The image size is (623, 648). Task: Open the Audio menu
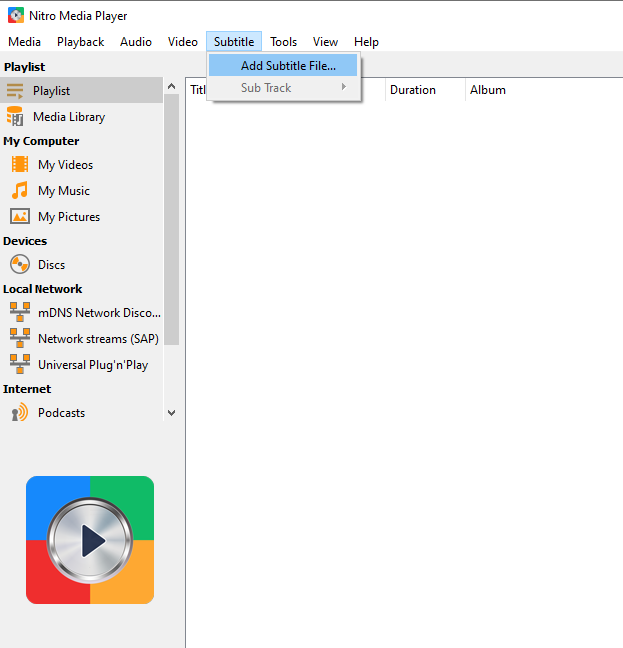(136, 42)
